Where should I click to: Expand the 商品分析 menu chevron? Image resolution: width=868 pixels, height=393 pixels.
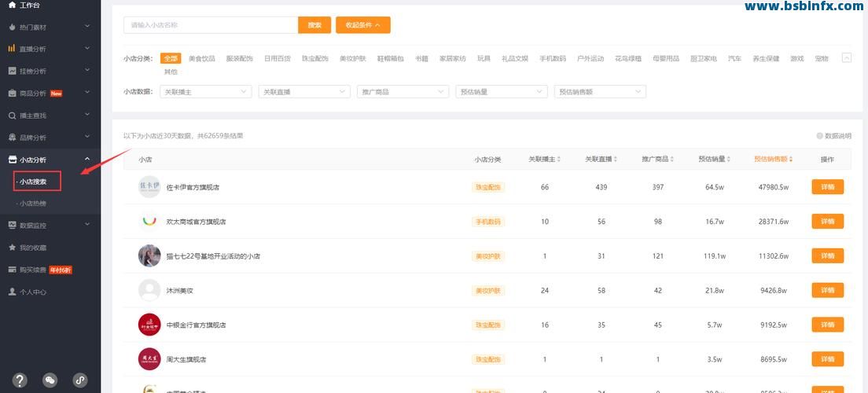click(x=87, y=93)
